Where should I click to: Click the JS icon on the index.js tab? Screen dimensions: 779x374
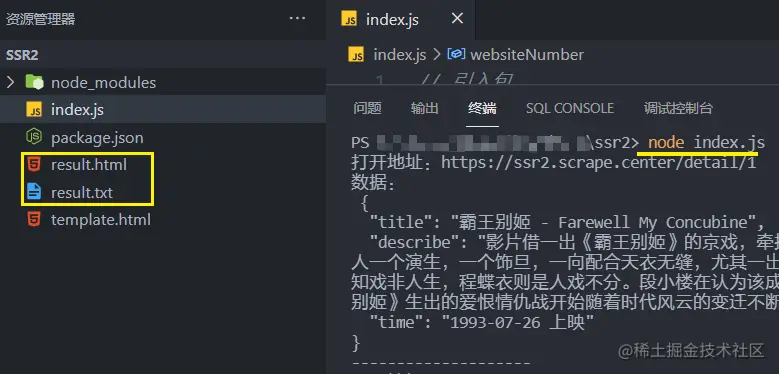349,19
